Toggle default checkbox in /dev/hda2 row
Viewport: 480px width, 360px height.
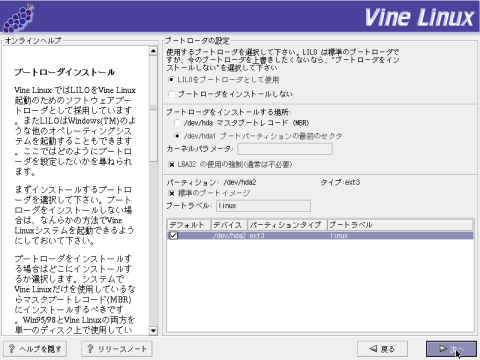[174, 235]
